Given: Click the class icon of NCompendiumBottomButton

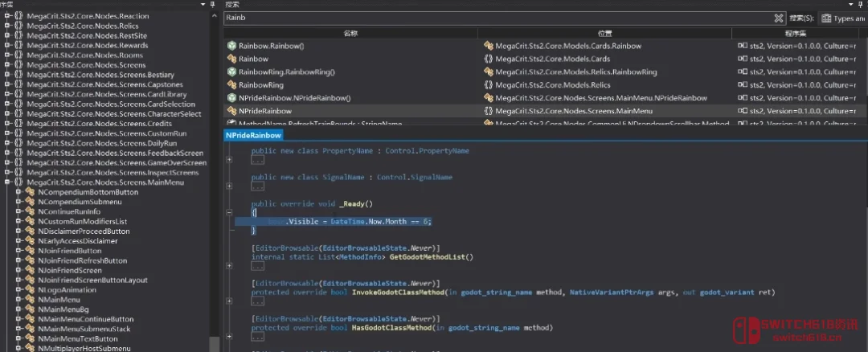Looking at the screenshot, I should tap(30, 192).
